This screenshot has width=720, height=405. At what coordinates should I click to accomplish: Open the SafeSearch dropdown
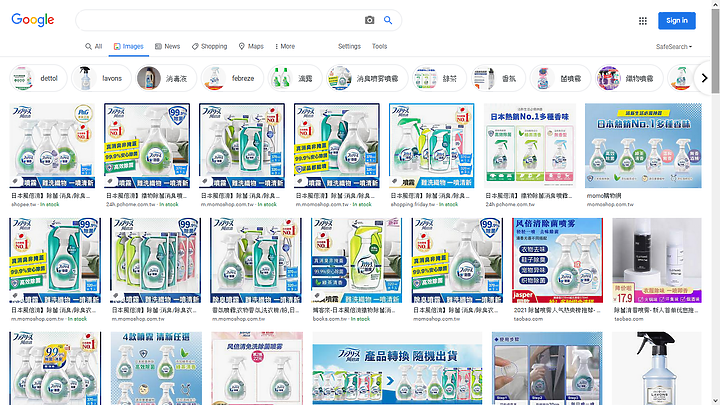click(674, 47)
